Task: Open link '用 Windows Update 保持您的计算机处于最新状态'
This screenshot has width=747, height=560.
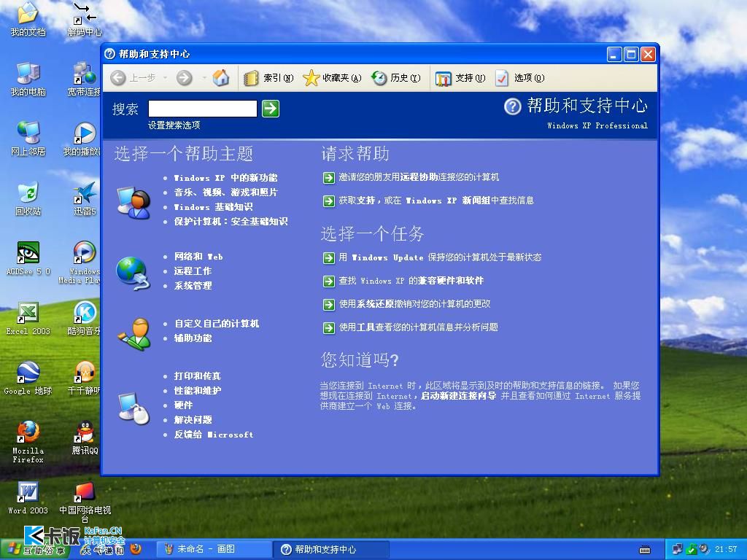Action: click(x=440, y=257)
